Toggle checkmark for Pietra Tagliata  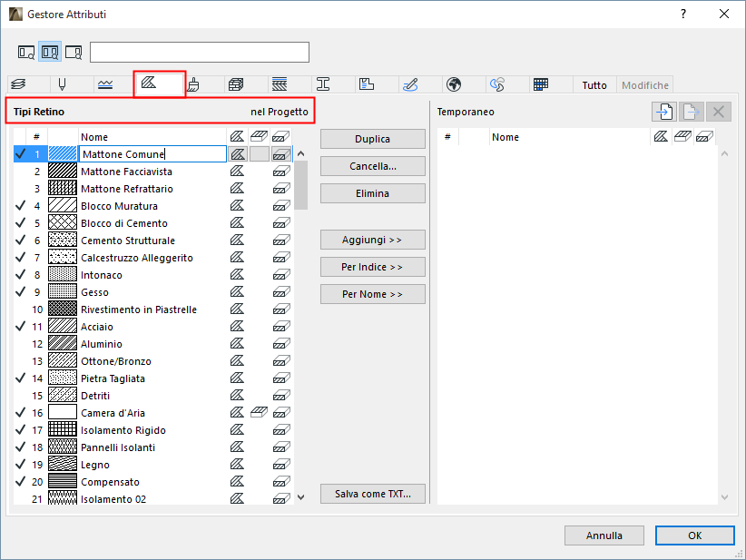click(x=21, y=378)
